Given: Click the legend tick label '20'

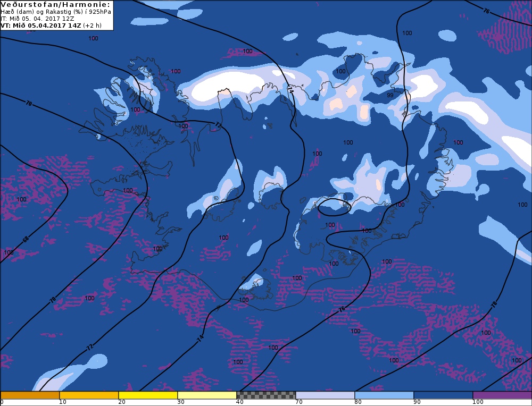Looking at the screenshot, I should (121, 402).
